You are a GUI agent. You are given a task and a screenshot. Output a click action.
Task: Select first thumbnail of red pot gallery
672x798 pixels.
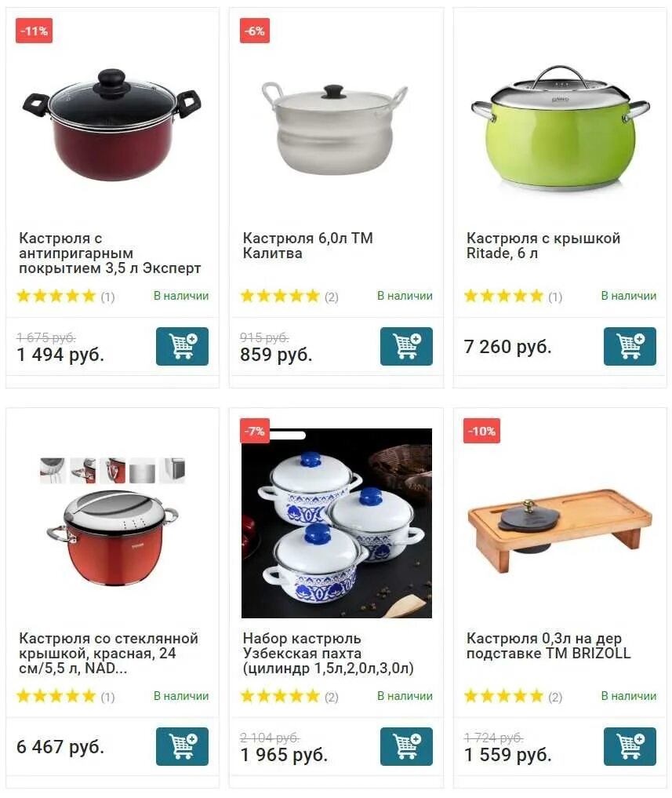(53, 470)
